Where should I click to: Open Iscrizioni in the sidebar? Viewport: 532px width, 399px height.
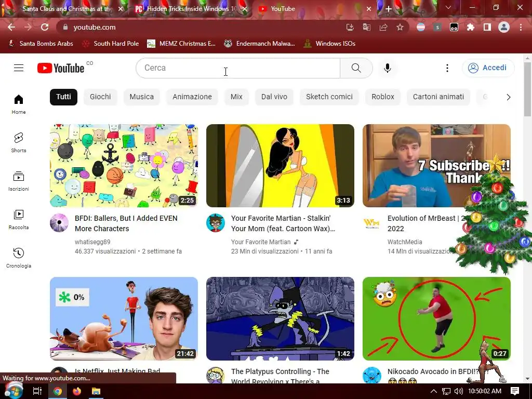[x=19, y=181]
